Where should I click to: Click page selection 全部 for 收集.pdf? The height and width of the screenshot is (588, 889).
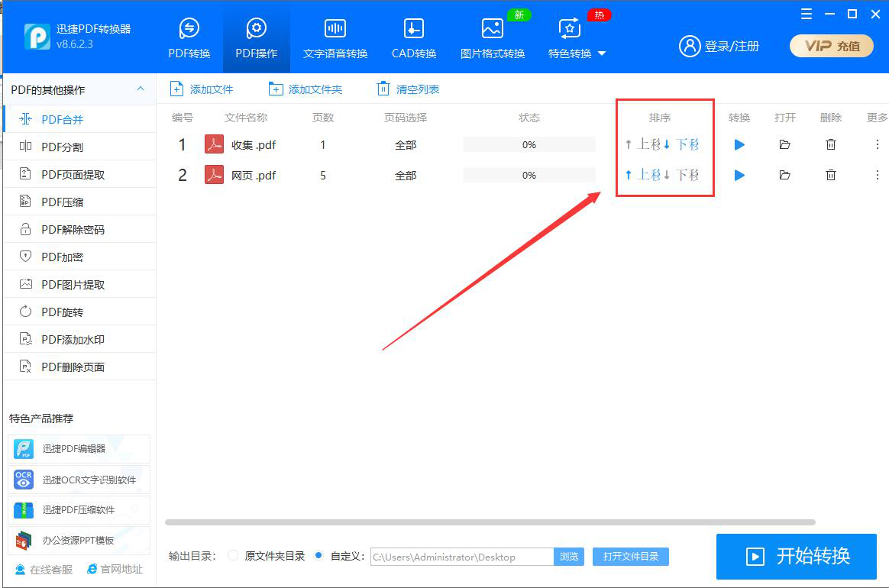click(406, 145)
